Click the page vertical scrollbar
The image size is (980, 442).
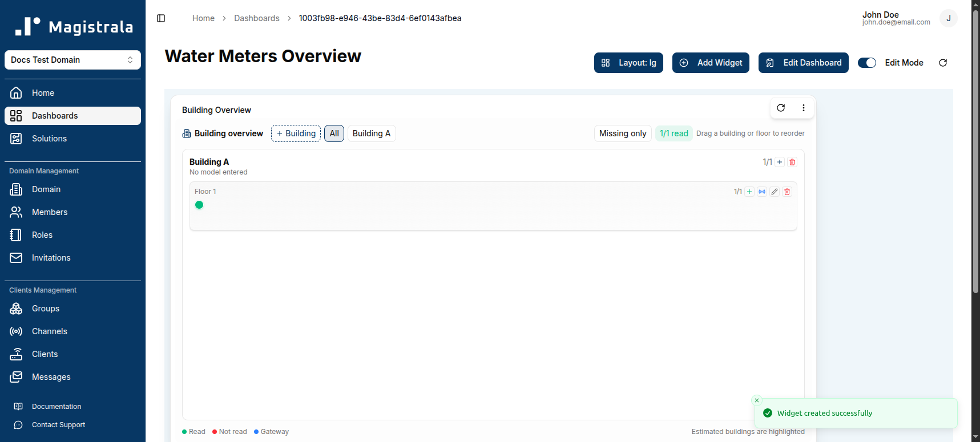pos(975,151)
